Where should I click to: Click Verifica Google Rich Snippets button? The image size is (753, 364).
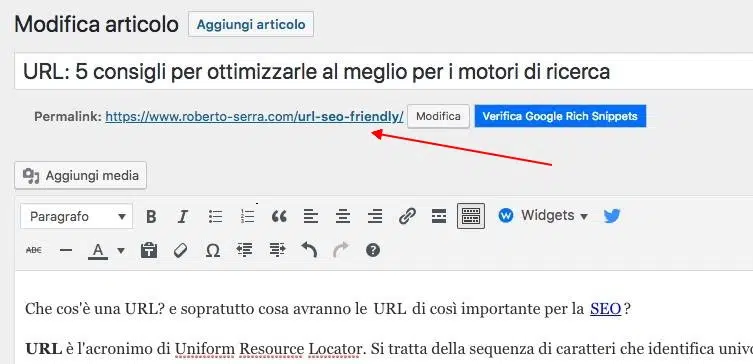pos(560,116)
